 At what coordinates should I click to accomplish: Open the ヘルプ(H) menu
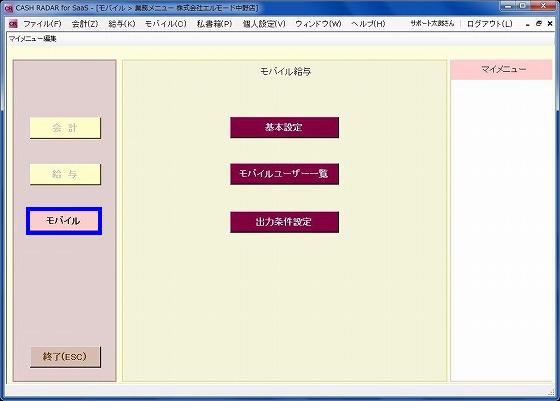368,24
